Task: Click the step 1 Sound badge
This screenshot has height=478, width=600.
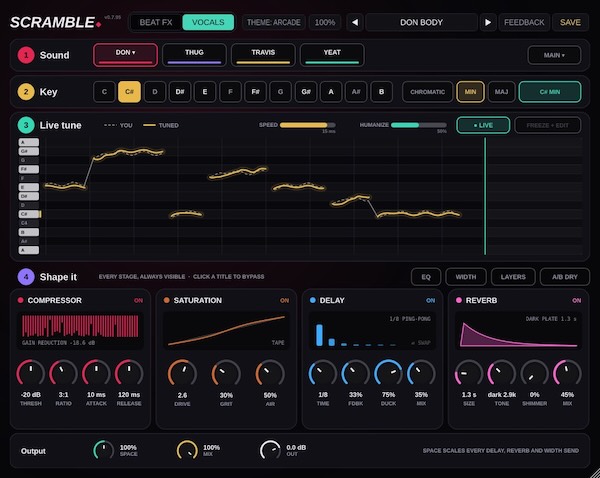Action: tap(26, 55)
